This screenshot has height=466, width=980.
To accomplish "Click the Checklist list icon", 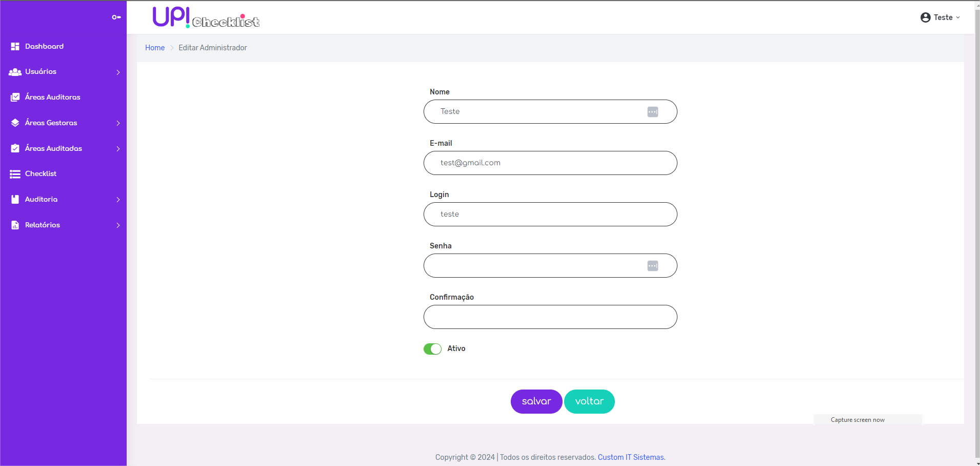I will pos(15,174).
